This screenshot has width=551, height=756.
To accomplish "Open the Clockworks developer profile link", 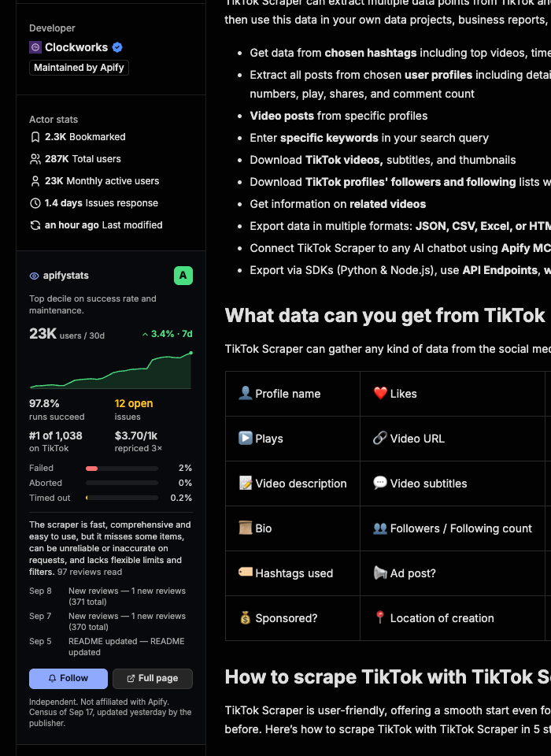I will click(76, 47).
